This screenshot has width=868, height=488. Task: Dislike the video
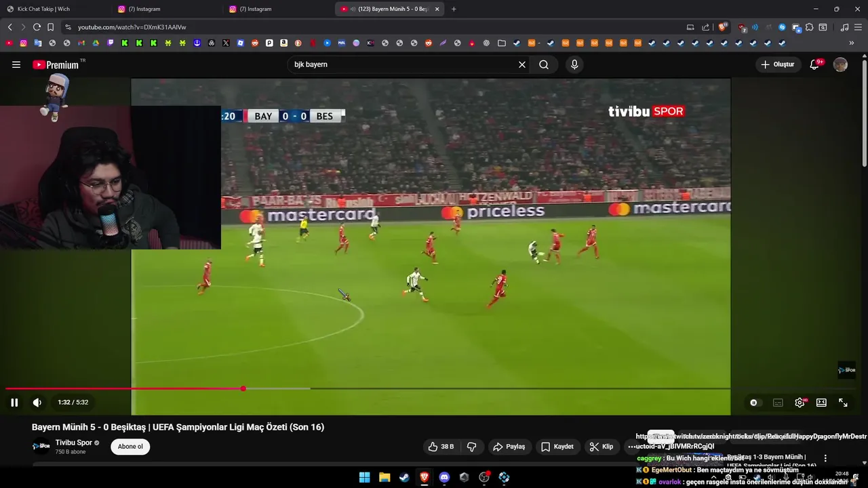(472, 447)
